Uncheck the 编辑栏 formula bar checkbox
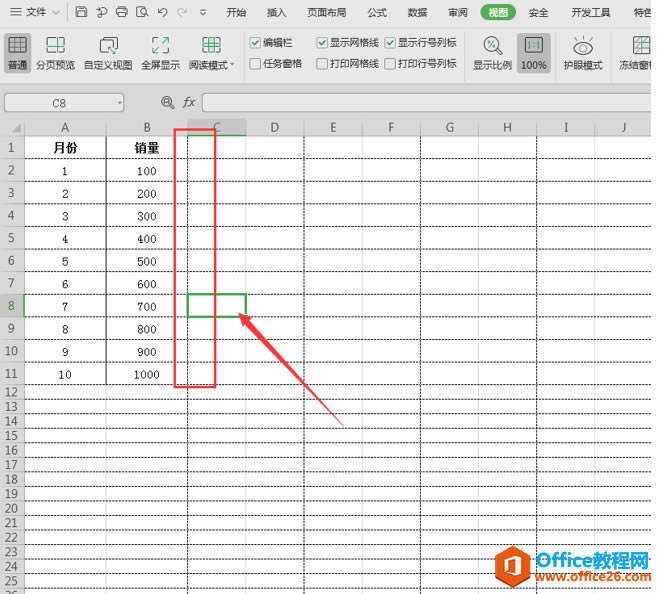Viewport: 658px width, 594px height. [x=255, y=42]
